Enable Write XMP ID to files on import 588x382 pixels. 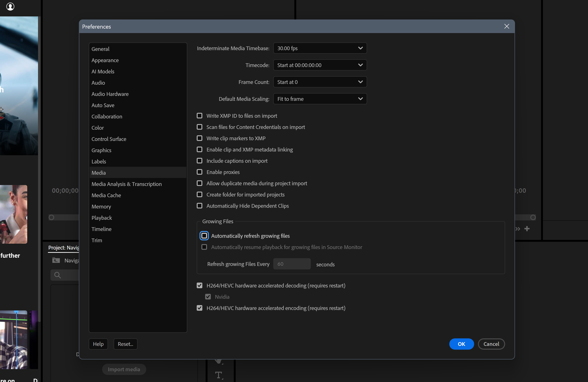(x=199, y=116)
